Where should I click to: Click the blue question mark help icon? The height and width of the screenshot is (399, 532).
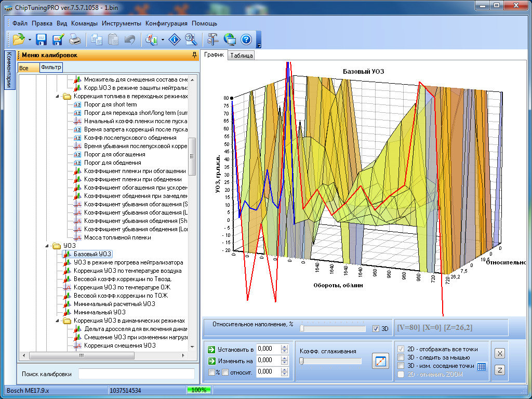(246, 39)
